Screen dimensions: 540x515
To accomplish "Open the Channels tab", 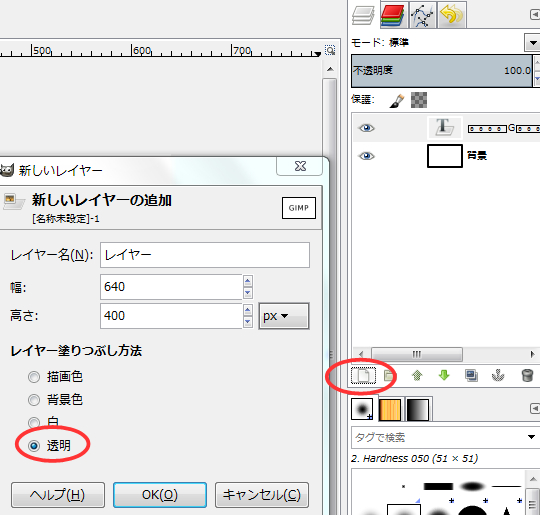I will pos(393,15).
